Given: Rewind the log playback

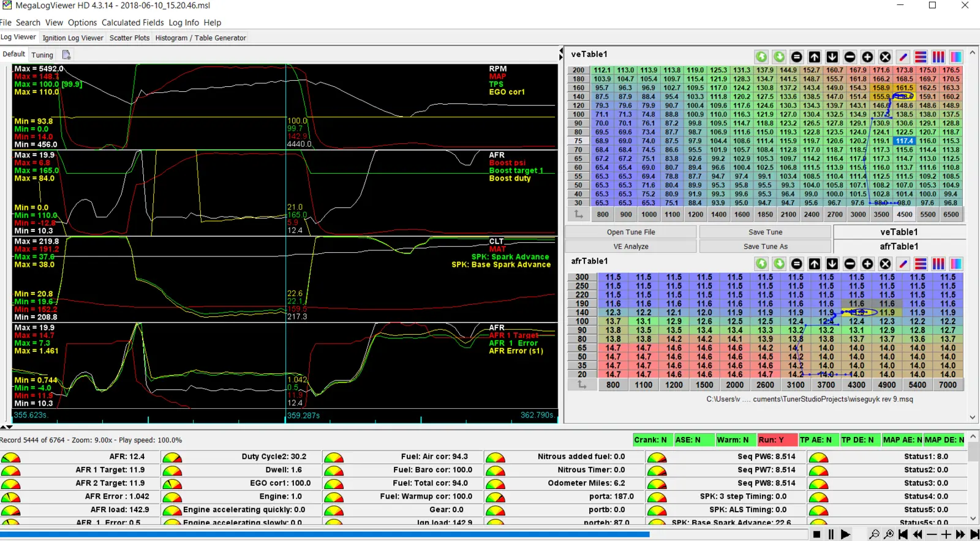Looking at the screenshot, I should 918,534.
